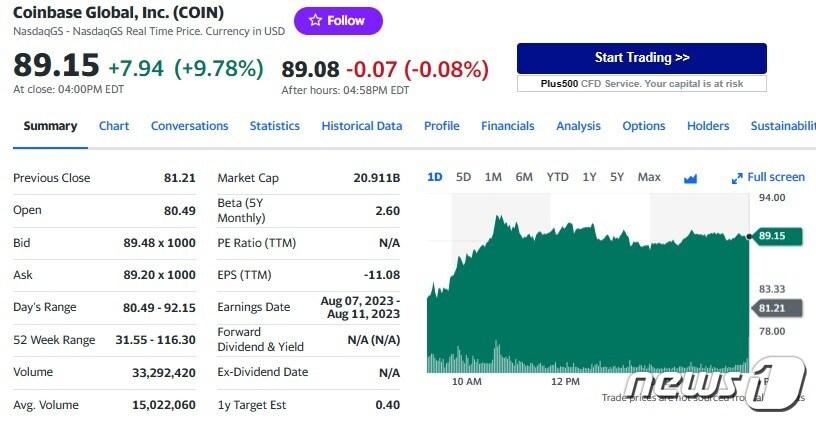Click the Plus500 CFD Service ad link

641,84
